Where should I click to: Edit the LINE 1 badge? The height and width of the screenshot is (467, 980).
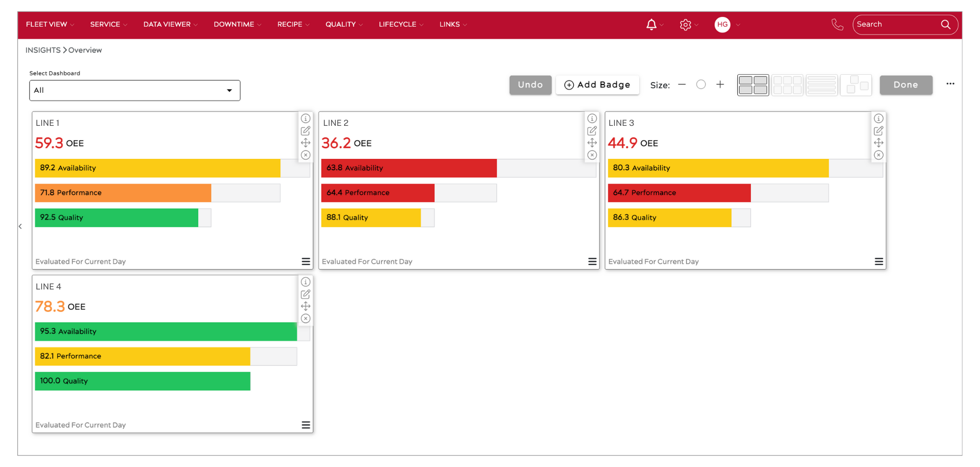click(x=306, y=130)
